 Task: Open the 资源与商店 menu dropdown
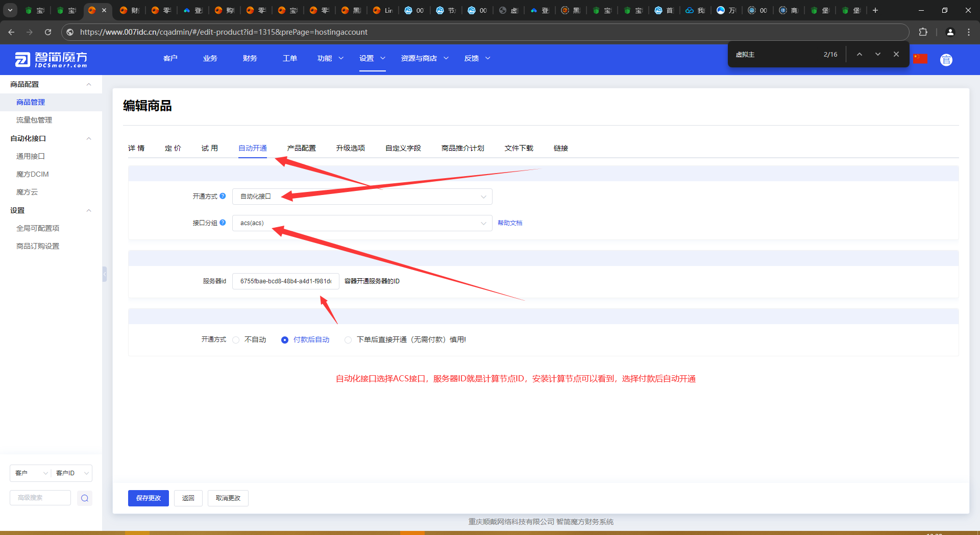point(425,58)
